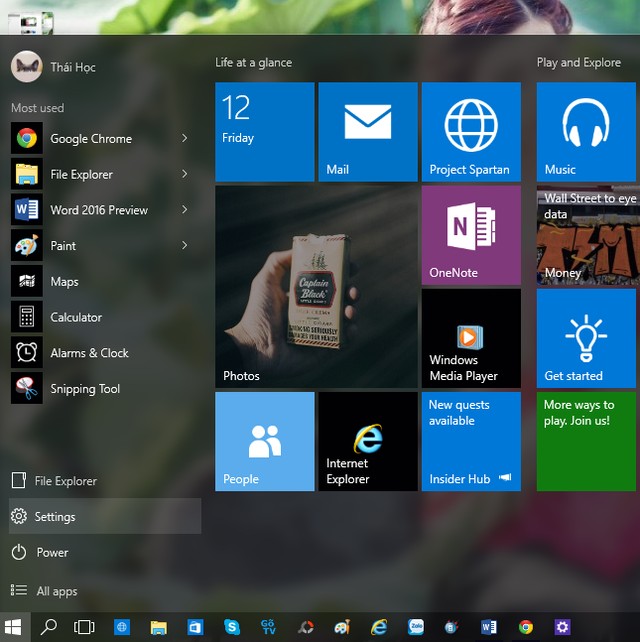Open Alarms & Clock

(105, 353)
